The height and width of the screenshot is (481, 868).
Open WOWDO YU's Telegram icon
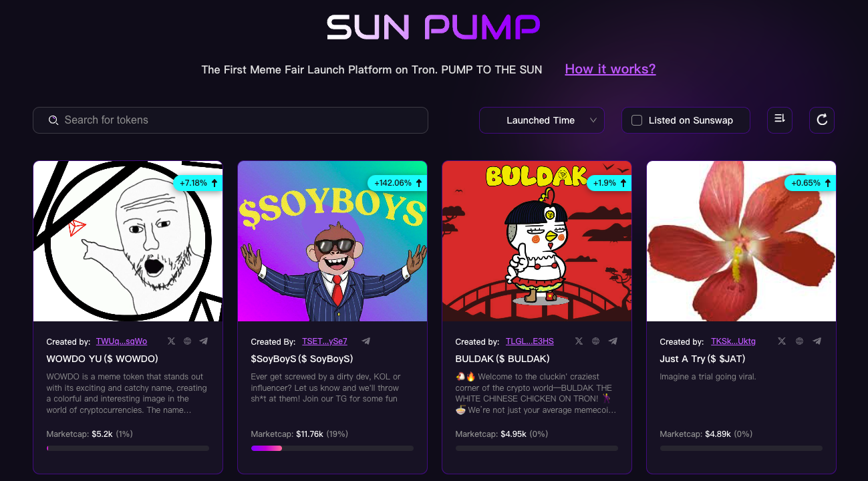204,341
